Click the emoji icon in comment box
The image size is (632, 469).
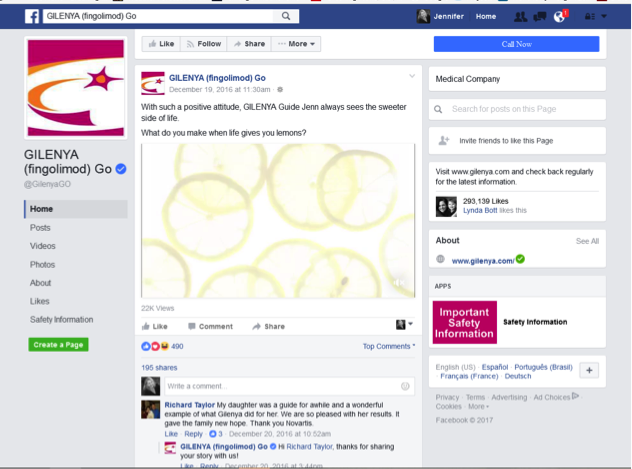405,386
